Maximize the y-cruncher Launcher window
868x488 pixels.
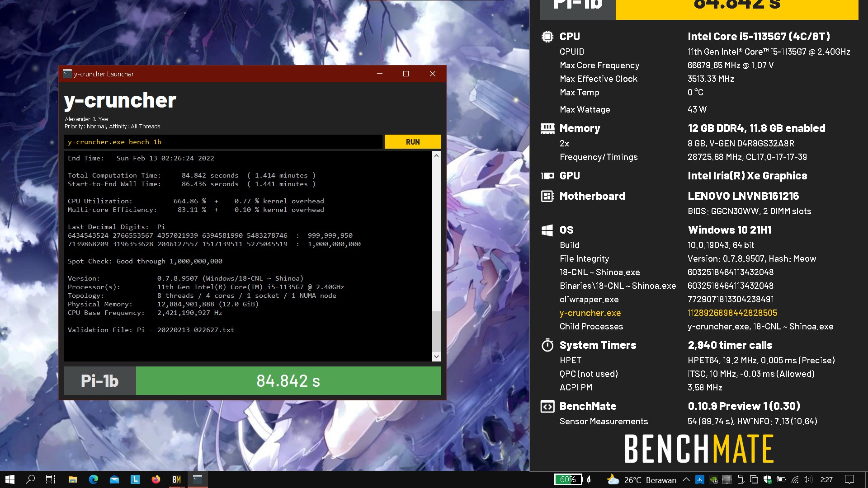click(x=406, y=74)
